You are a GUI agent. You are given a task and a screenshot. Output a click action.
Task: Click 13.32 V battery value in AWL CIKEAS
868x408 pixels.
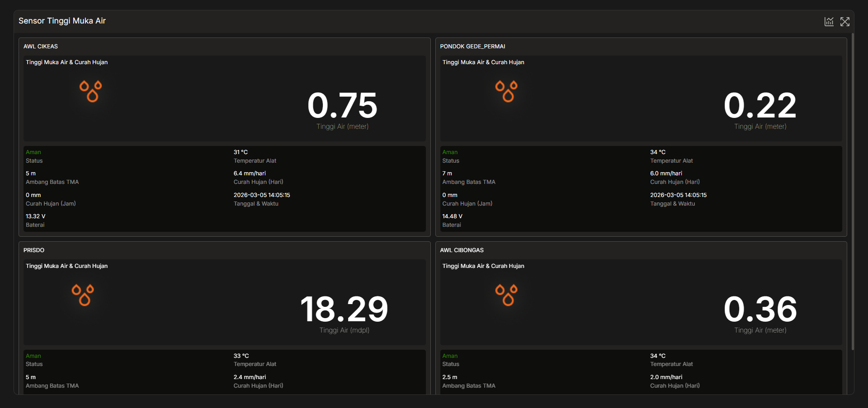coord(36,216)
